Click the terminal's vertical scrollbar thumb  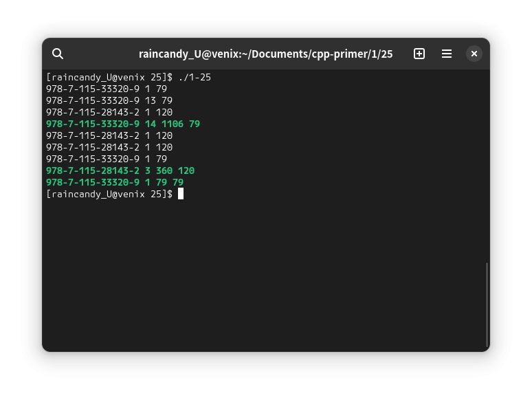[487, 304]
